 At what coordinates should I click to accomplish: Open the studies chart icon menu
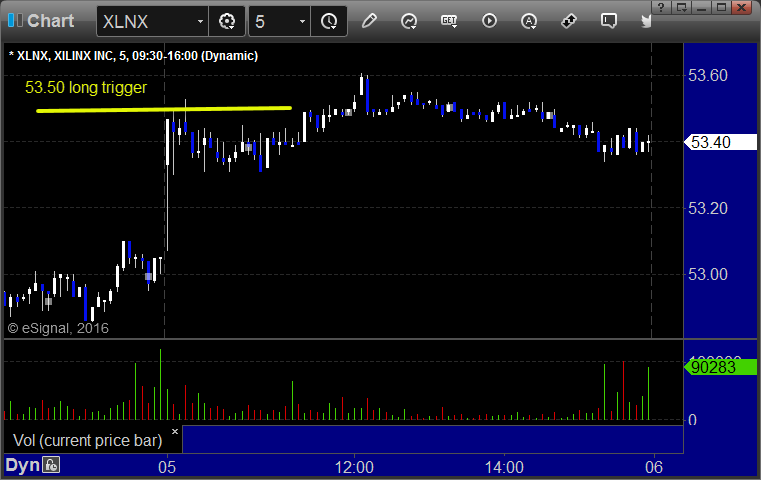[x=409, y=21]
